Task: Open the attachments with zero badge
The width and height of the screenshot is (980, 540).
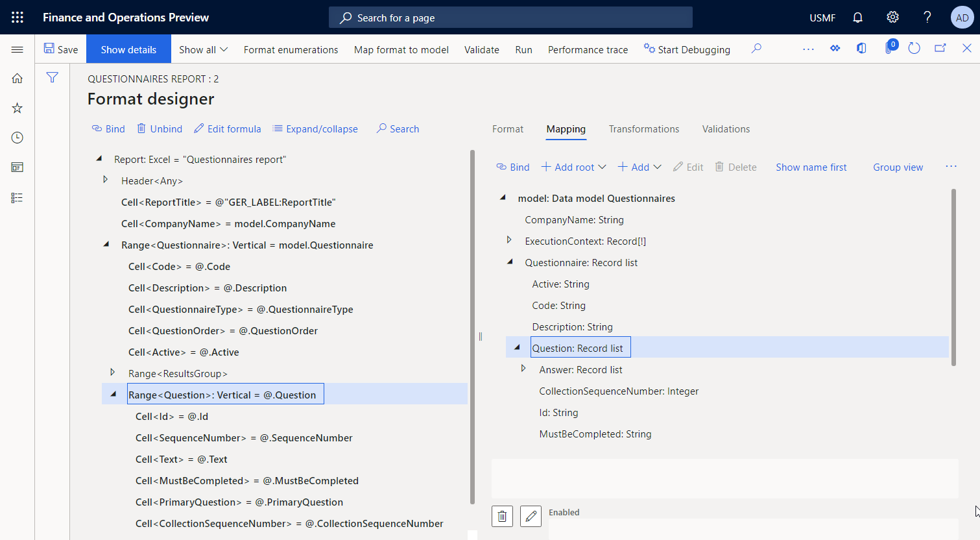Action: coord(888,48)
